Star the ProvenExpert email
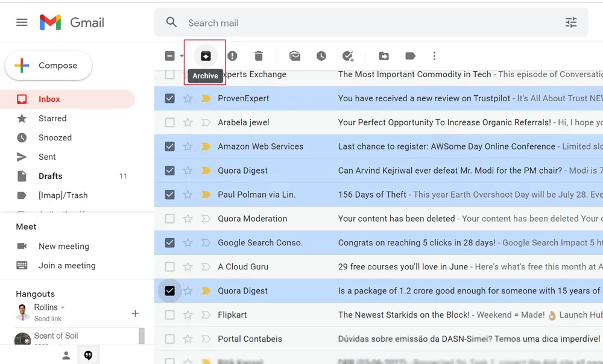 pyautogui.click(x=188, y=98)
